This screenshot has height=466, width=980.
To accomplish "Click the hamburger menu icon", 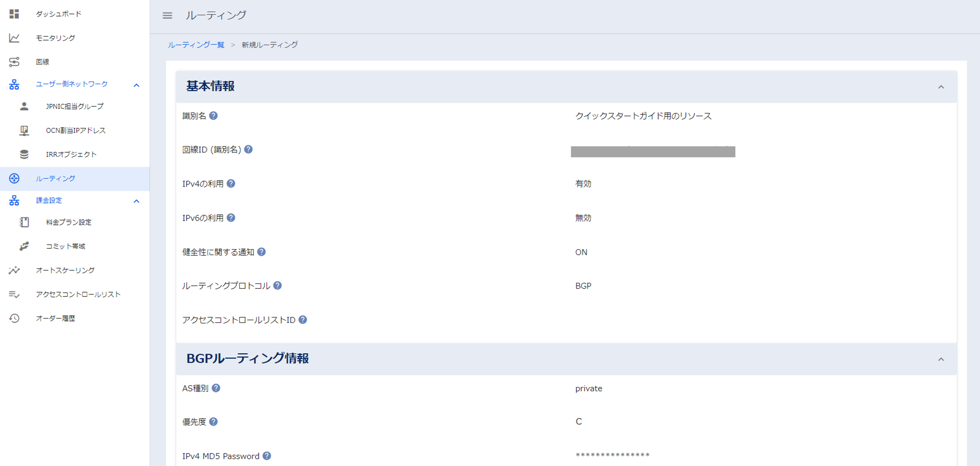I will (168, 16).
